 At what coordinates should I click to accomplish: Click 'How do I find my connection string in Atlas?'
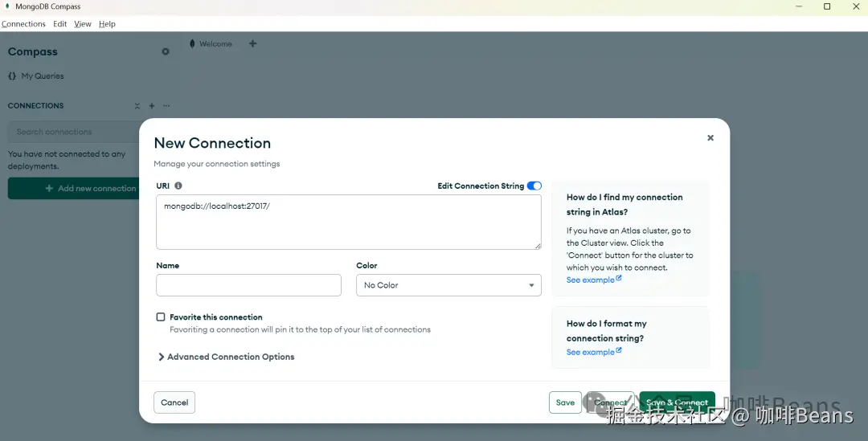pos(624,204)
